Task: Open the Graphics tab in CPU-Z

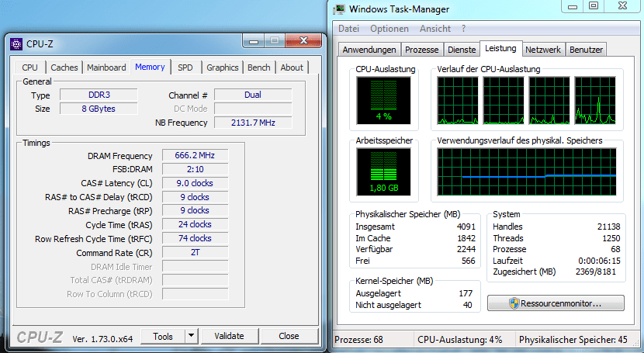Action: [222, 67]
